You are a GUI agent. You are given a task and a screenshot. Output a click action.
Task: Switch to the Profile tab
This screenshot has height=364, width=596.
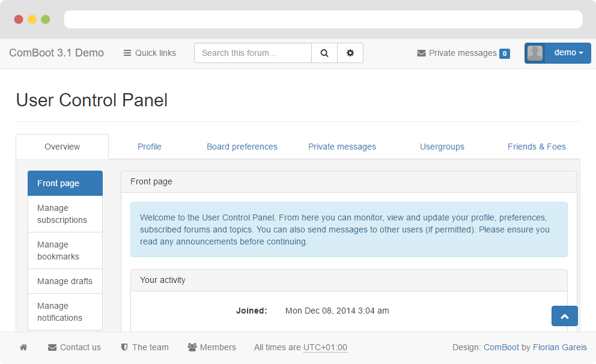tap(150, 147)
